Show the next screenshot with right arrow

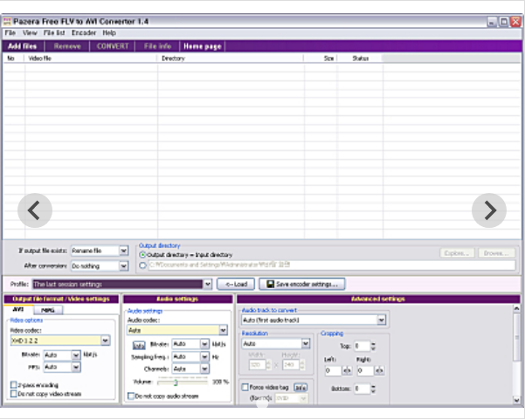point(489,210)
